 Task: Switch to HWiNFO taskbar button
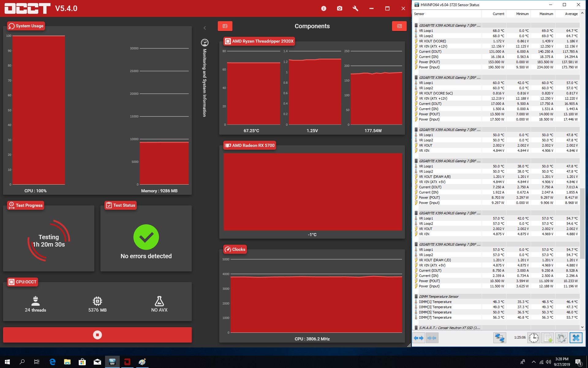coord(112,362)
